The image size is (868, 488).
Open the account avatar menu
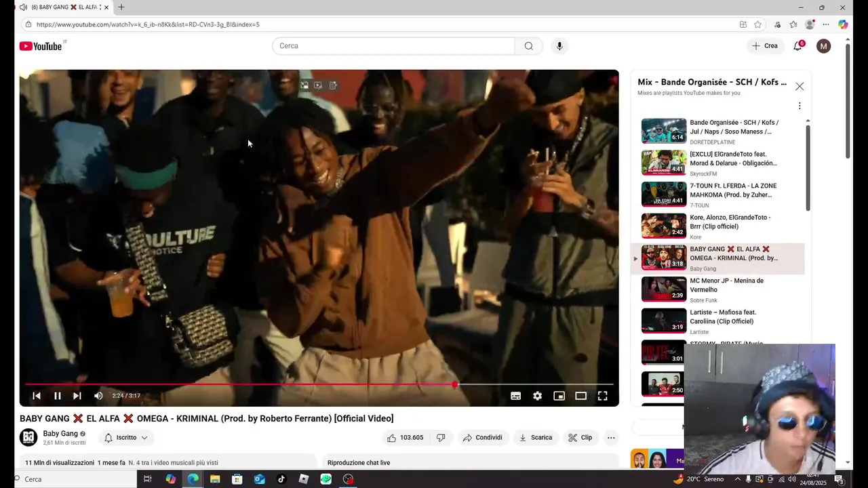823,46
